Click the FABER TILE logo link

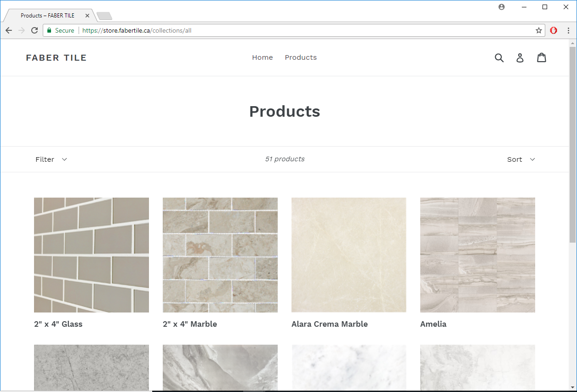coord(56,57)
